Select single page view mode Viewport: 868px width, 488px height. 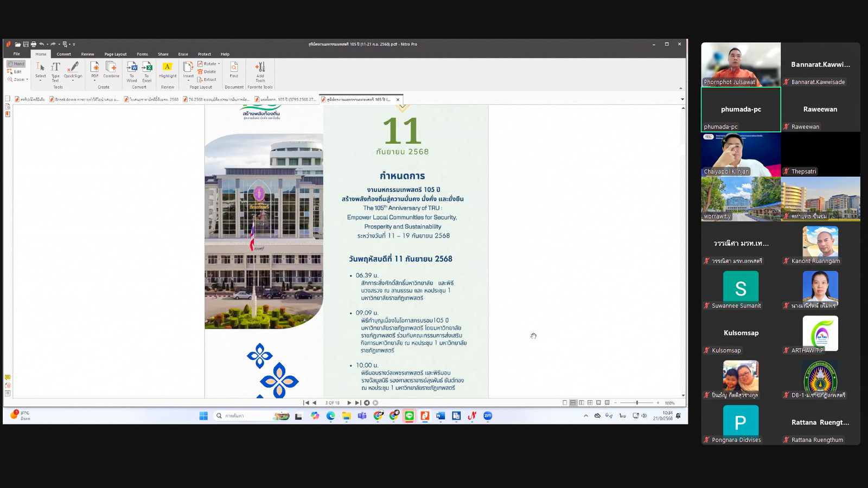pyautogui.click(x=565, y=403)
